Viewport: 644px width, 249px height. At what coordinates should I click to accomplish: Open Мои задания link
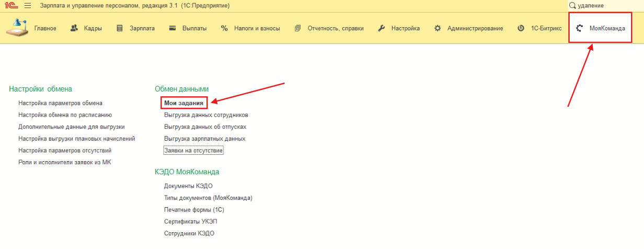[x=183, y=103]
